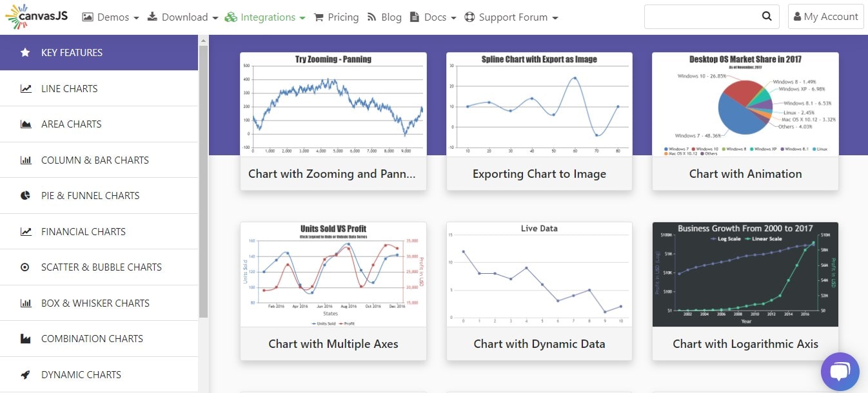
Task: Click the search magnifier icon
Action: 766,16
